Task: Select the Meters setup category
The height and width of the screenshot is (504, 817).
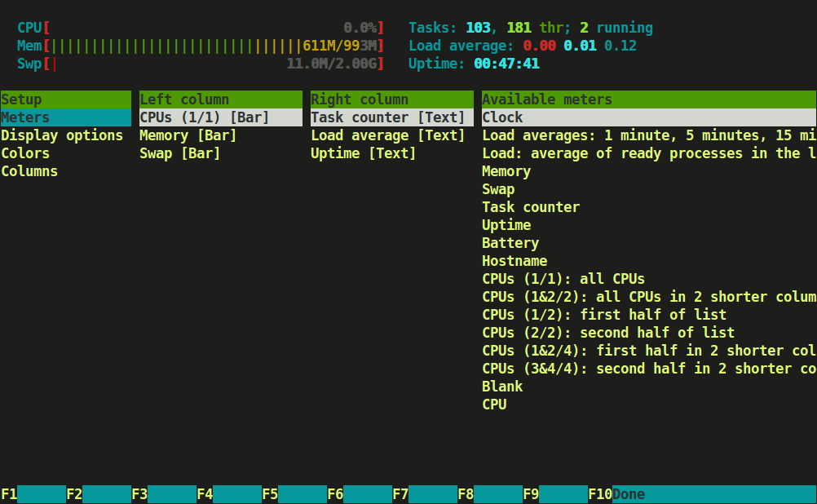Action: pyautogui.click(x=66, y=117)
